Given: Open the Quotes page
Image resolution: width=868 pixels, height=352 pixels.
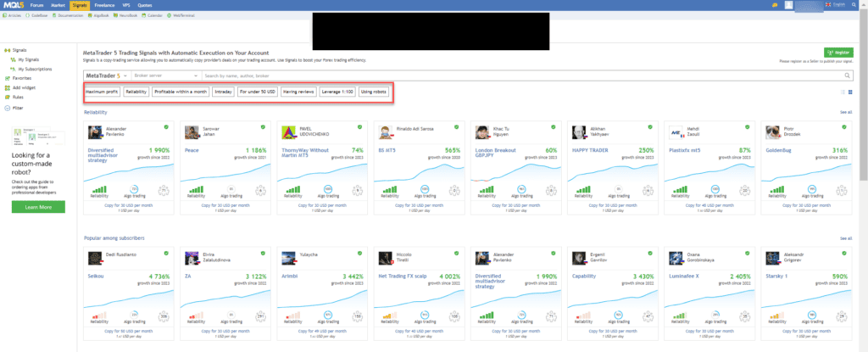Looking at the screenshot, I should click(x=145, y=4).
